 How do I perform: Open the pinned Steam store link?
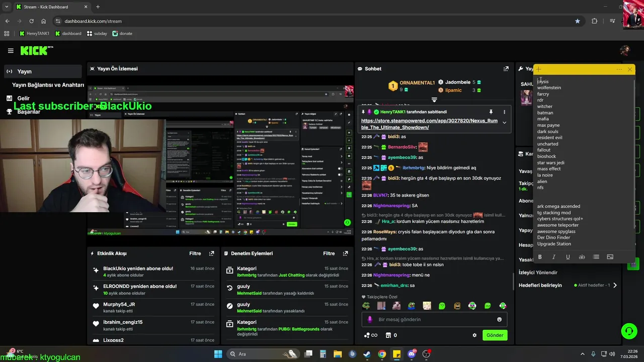pyautogui.click(x=429, y=124)
